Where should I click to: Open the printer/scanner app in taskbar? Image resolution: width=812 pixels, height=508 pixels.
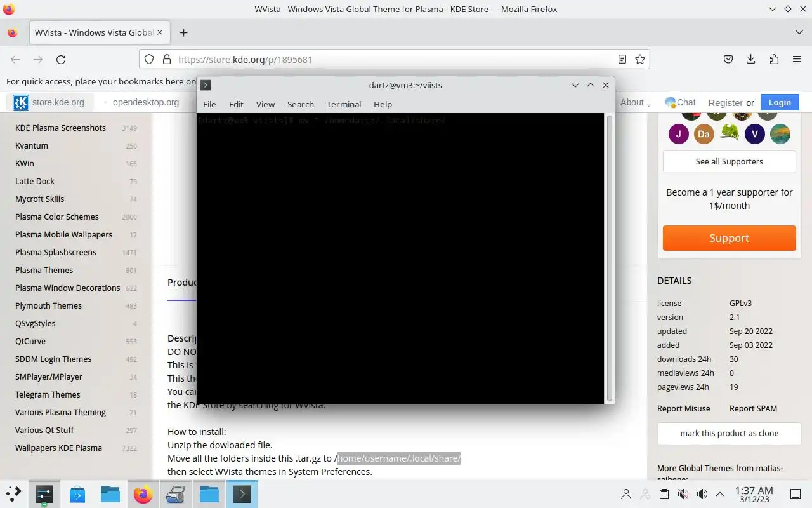click(176, 493)
